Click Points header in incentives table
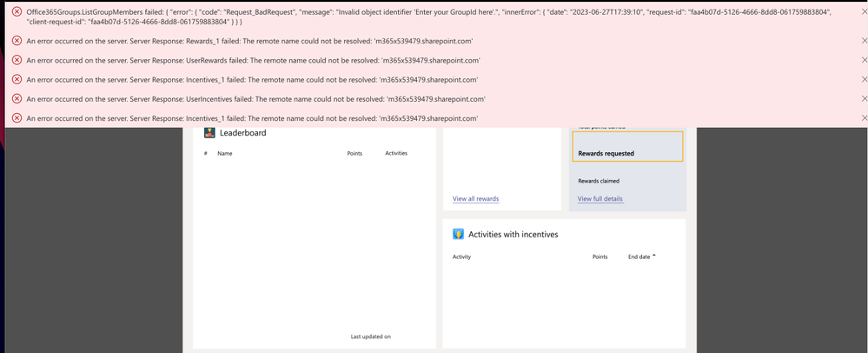The height and width of the screenshot is (353, 868). click(x=600, y=257)
